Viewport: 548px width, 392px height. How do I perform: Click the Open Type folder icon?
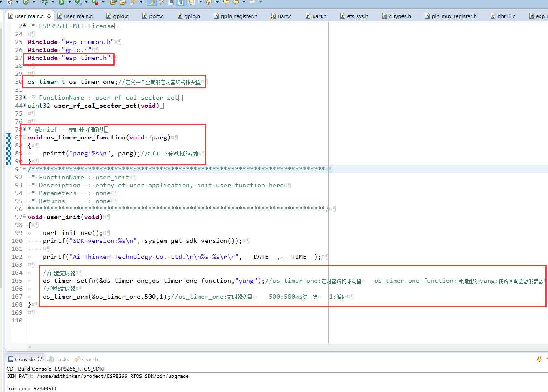(x=113, y=2)
